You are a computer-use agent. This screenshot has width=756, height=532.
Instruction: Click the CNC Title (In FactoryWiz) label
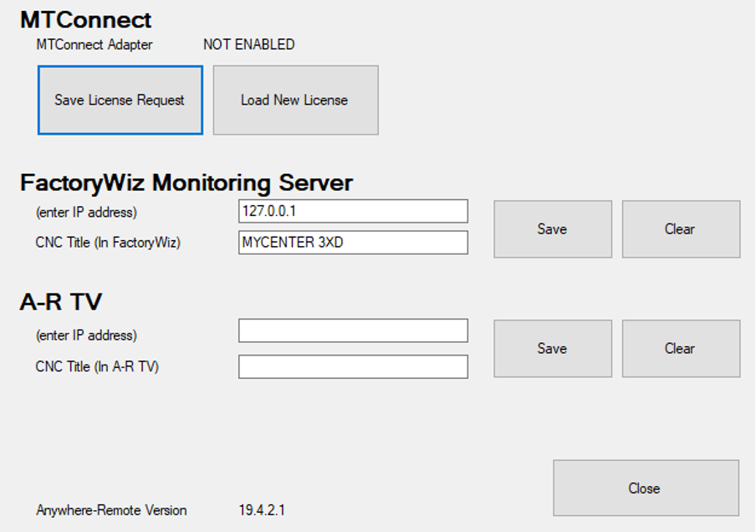pyautogui.click(x=108, y=242)
